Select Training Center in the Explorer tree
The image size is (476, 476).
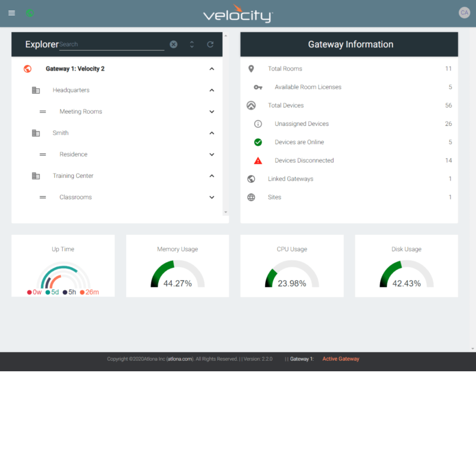[73, 176]
